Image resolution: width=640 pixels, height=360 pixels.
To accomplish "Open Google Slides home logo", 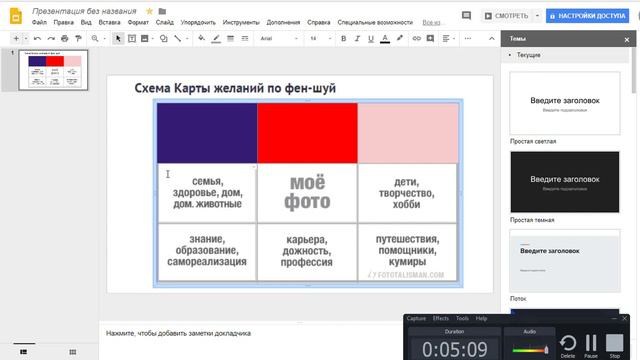I will (16, 16).
